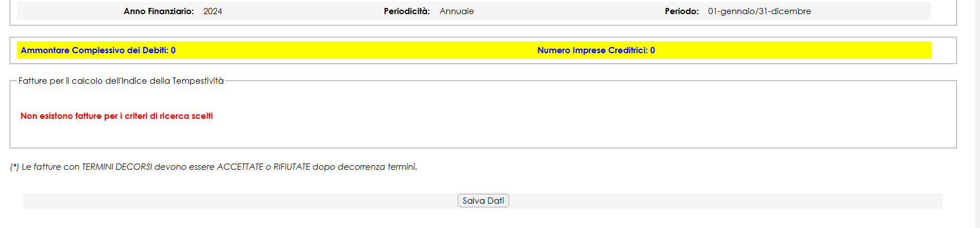Click the Periodicità label
Viewport: 980px width, 228px height.
pos(407,11)
